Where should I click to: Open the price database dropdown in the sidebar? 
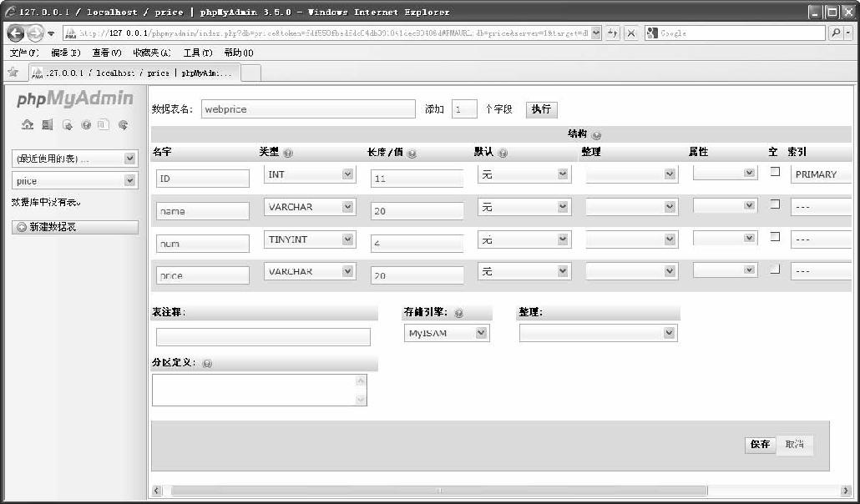(x=74, y=180)
